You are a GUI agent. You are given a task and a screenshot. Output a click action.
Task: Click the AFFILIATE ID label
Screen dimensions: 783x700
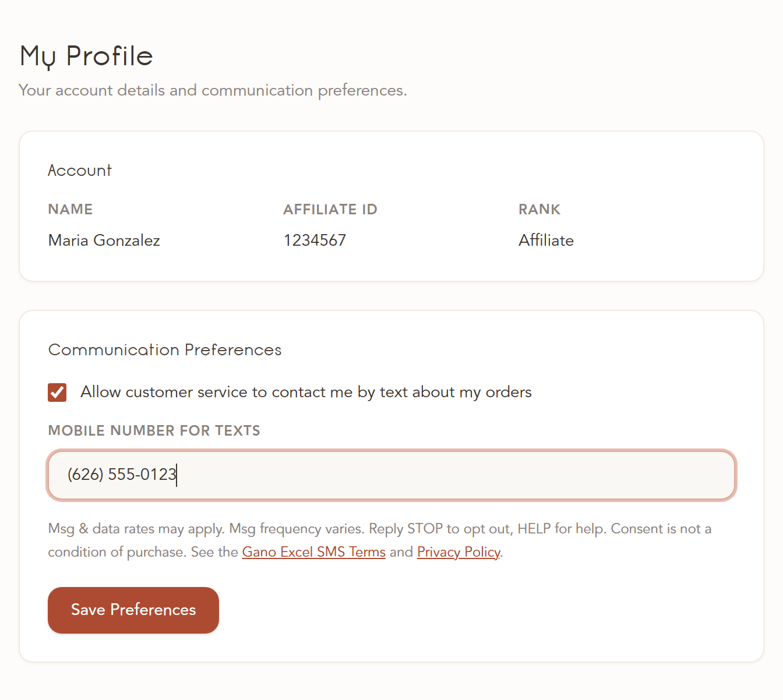click(x=330, y=210)
